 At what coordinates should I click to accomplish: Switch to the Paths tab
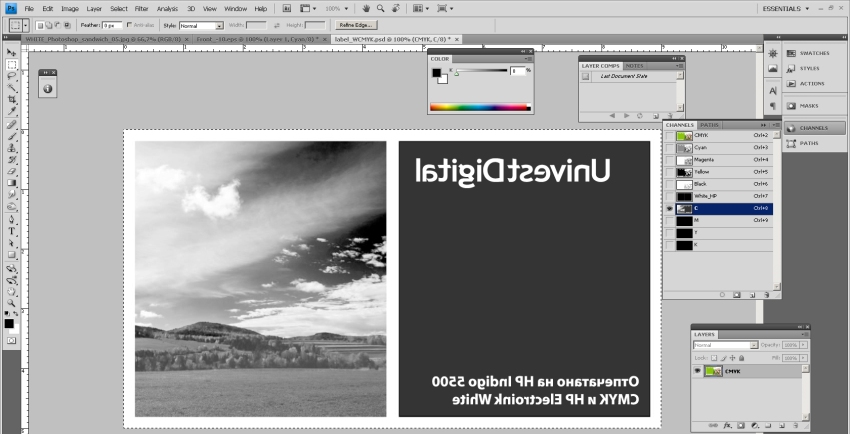[709, 125]
